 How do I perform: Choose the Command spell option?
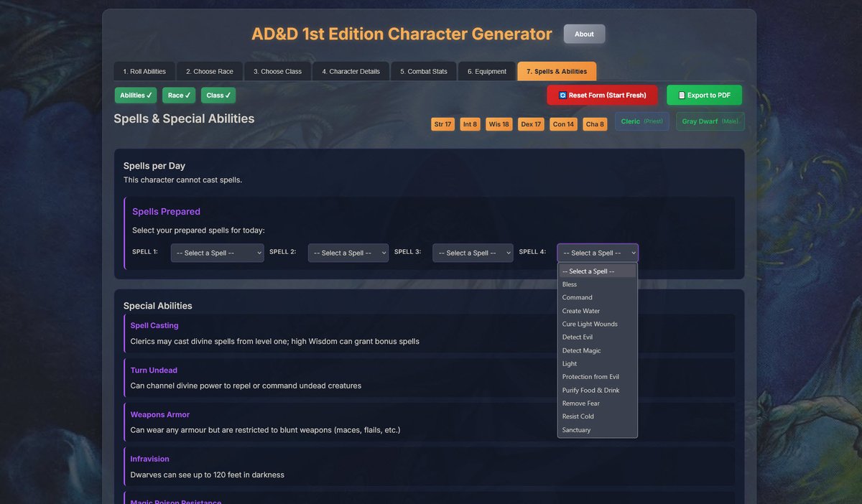point(598,297)
